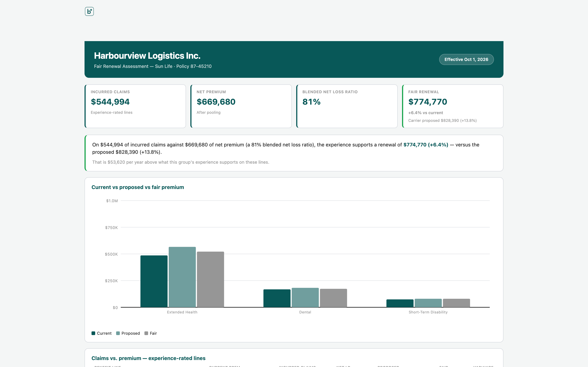Click Current vs proposed vs fair premium heading

click(x=138, y=187)
